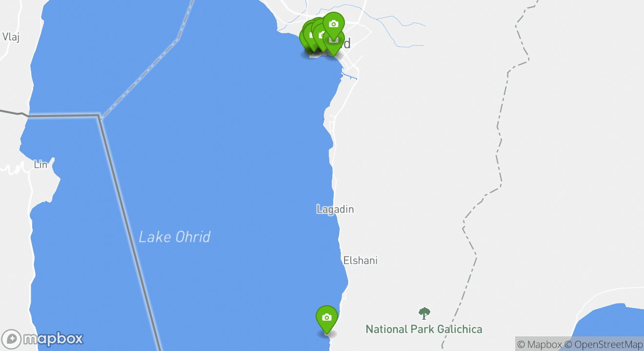Click the Lin village label
The width and height of the screenshot is (644, 351).
click(40, 165)
